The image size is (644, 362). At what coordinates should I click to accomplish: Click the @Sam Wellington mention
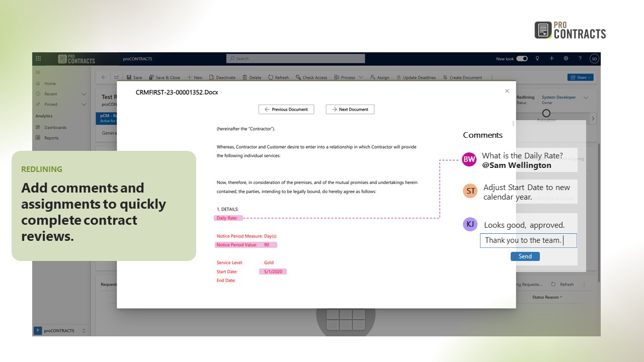pyautogui.click(x=516, y=165)
